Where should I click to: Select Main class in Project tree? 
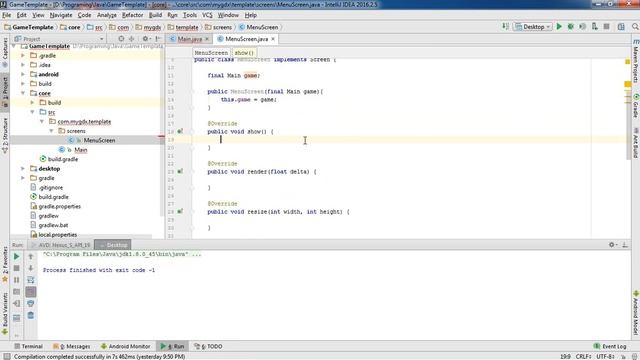pyautogui.click(x=81, y=150)
